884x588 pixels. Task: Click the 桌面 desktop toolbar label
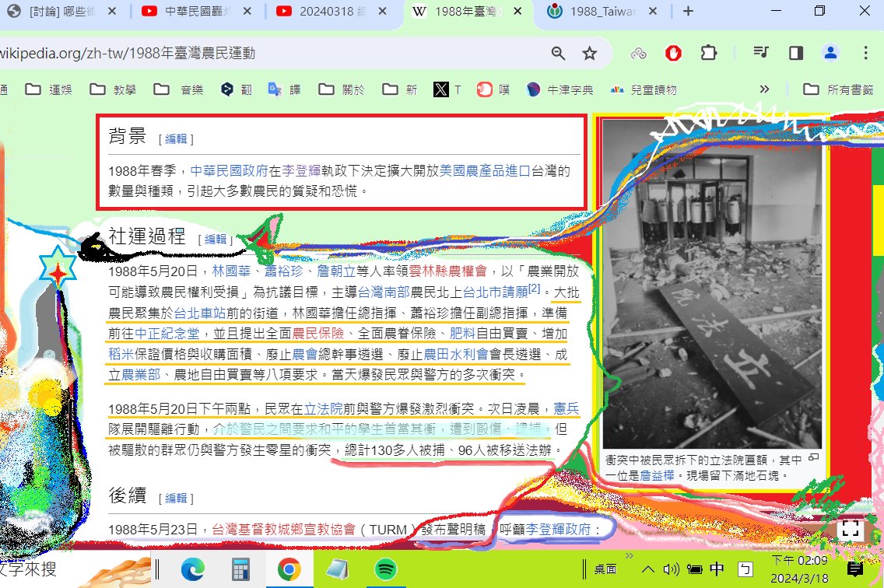coord(605,569)
